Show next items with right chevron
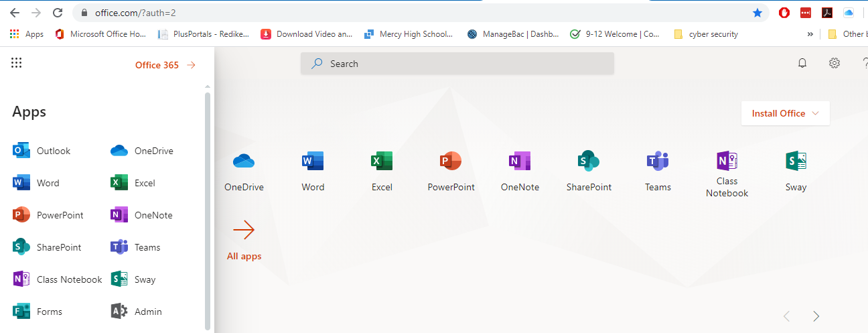Image resolution: width=868 pixels, height=333 pixels. (816, 316)
